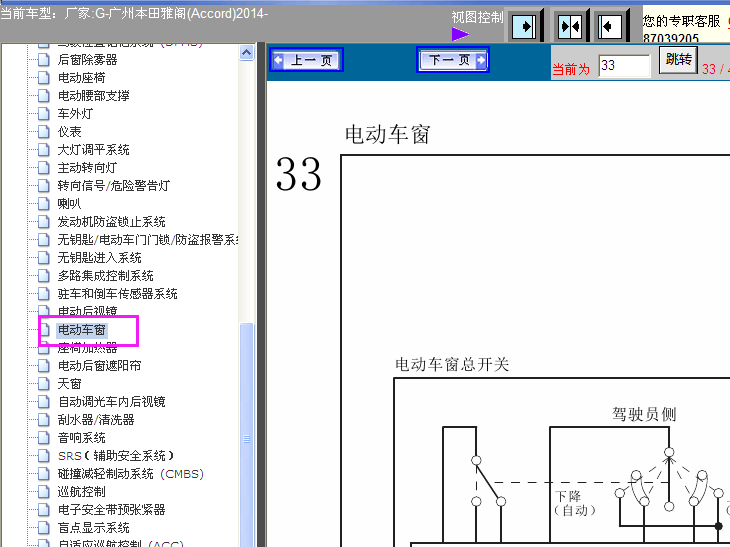
Task: Click document icon beside 仪表
Action: point(44,132)
